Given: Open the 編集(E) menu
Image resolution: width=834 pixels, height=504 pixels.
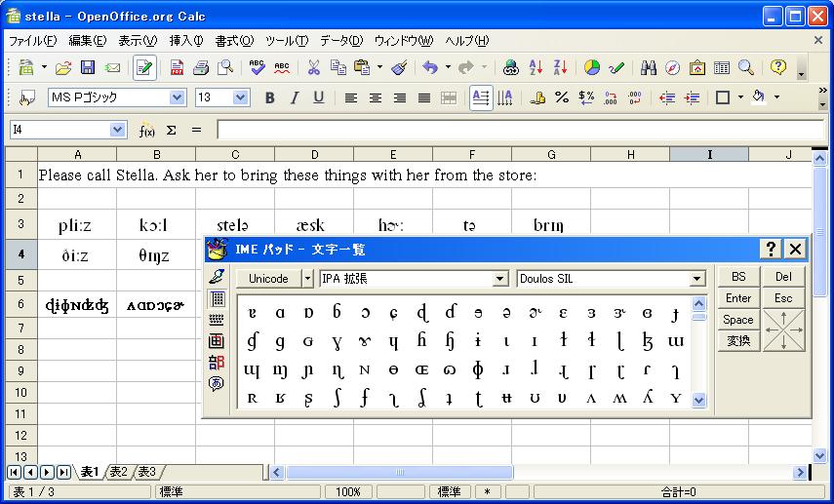Looking at the screenshot, I should [x=88, y=41].
